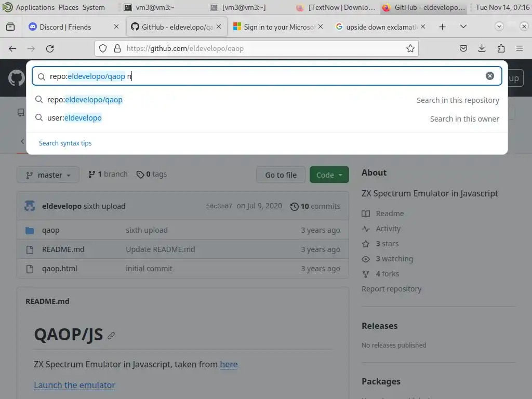532x399 pixels.
Task: Copy QAOP/JS heading anchor link
Action: [x=111, y=336]
